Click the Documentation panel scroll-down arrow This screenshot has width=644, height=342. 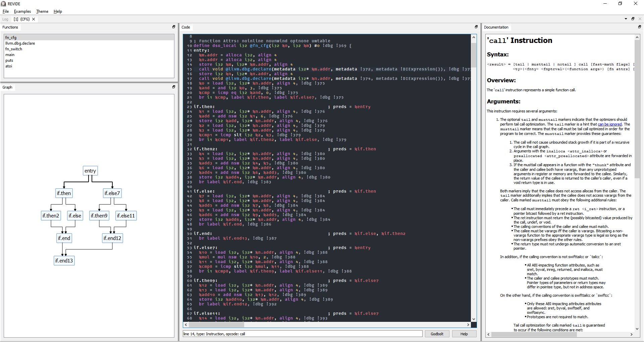click(637, 329)
